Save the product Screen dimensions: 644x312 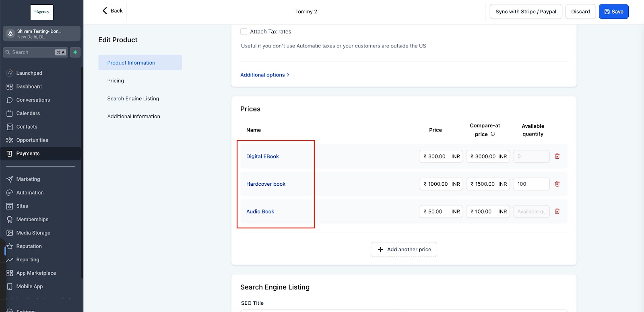click(613, 12)
